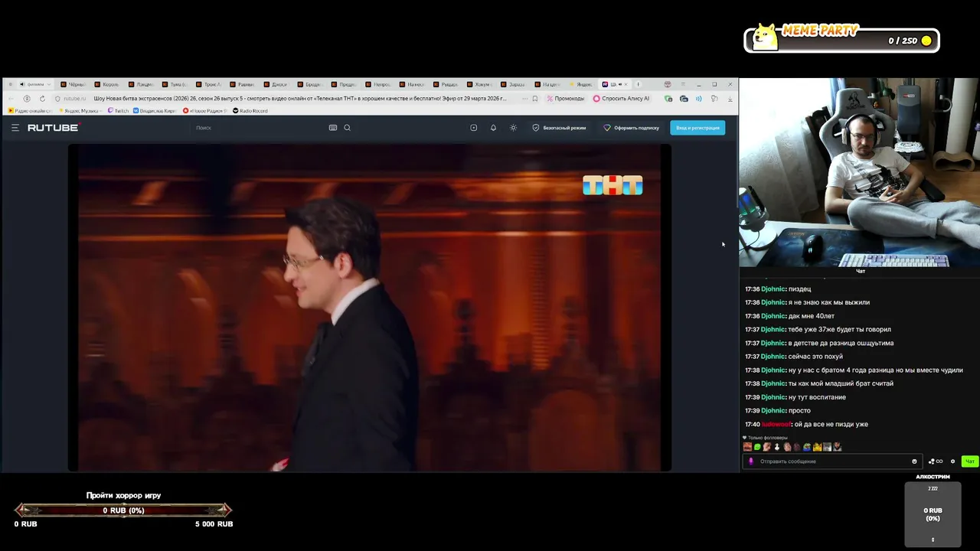Click Спросить Алису AI button
The image size is (980, 551).
coord(621,99)
